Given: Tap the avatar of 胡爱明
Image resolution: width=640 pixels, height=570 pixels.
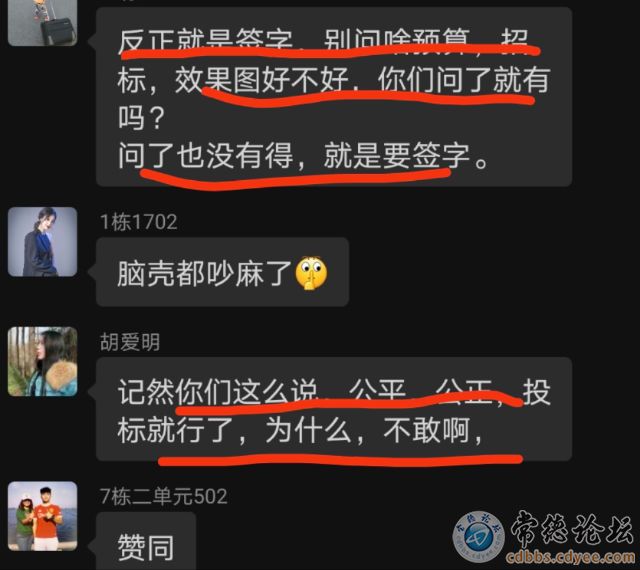Looking at the screenshot, I should pos(42,361).
